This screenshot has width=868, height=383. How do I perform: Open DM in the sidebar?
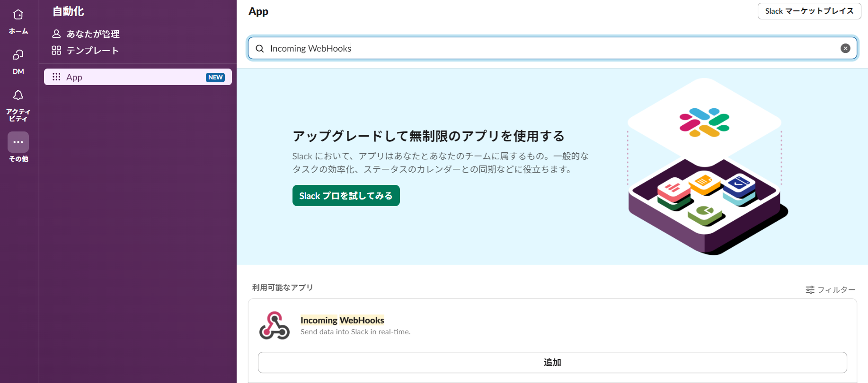[18, 61]
